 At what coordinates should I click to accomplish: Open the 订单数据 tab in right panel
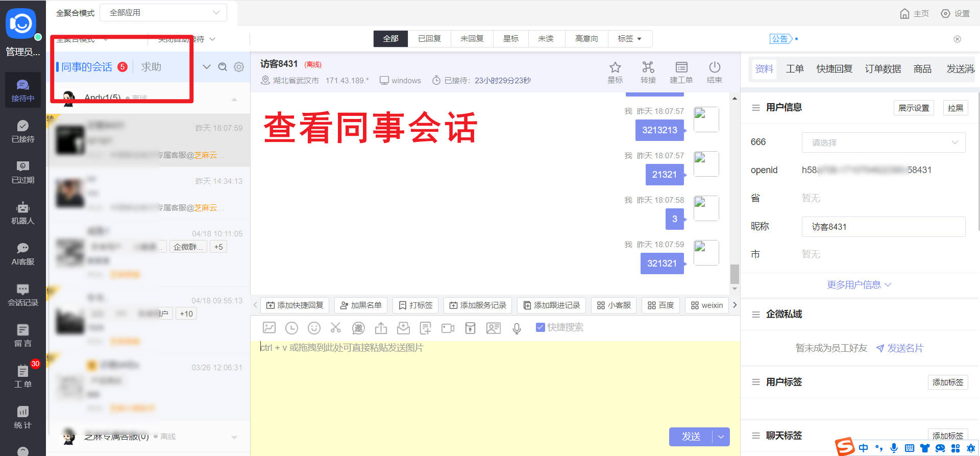[883, 69]
